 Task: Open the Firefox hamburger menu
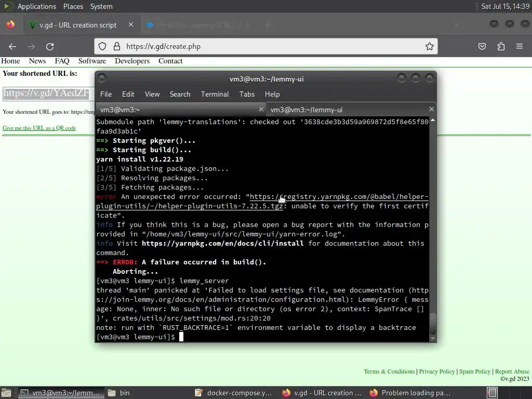pos(520,46)
